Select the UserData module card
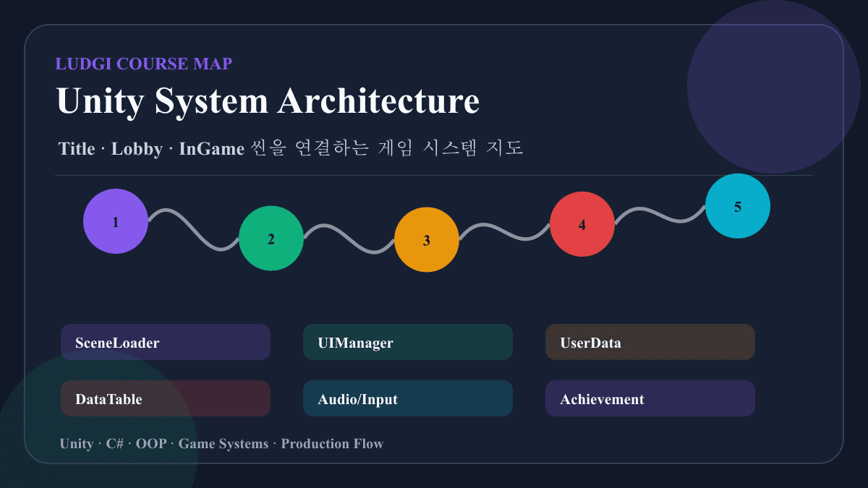This screenshot has height=488, width=868. pos(650,342)
